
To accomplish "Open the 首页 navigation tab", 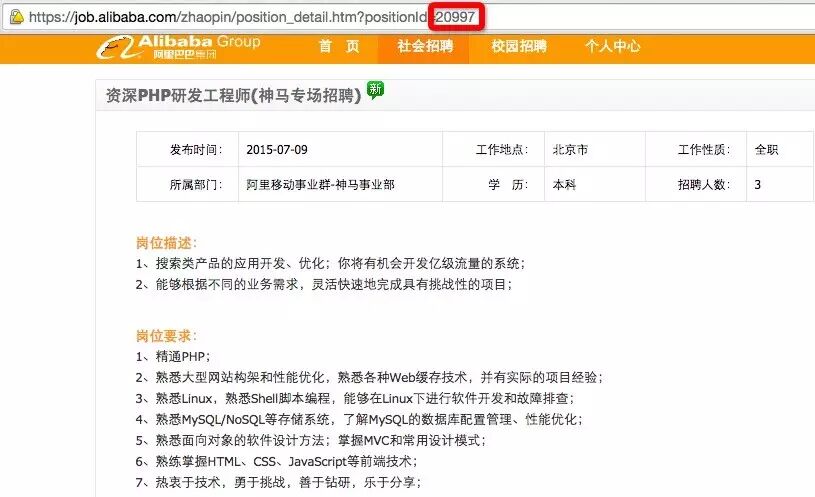I will pyautogui.click(x=339, y=46).
